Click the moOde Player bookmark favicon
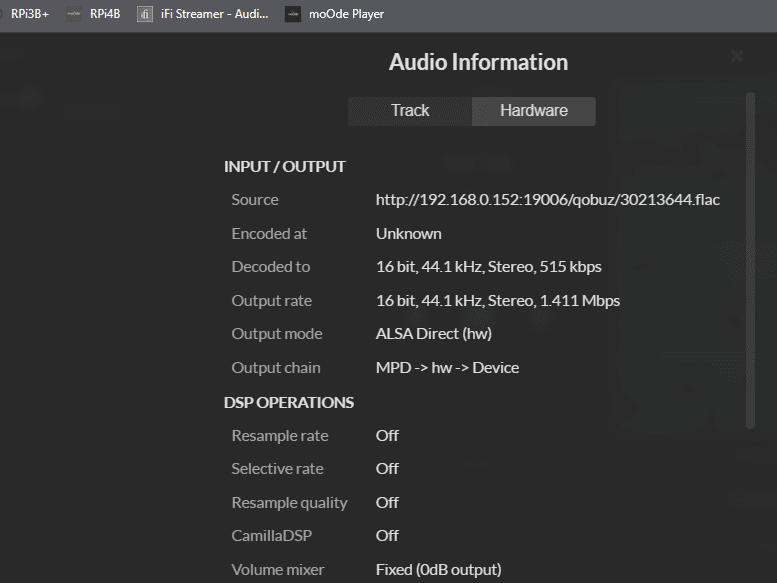The image size is (777, 583). click(x=292, y=14)
